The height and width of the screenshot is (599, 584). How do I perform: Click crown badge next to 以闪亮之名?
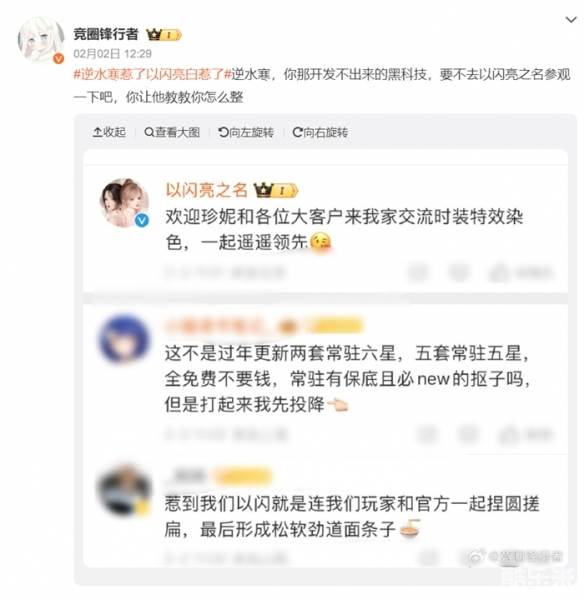click(x=275, y=190)
